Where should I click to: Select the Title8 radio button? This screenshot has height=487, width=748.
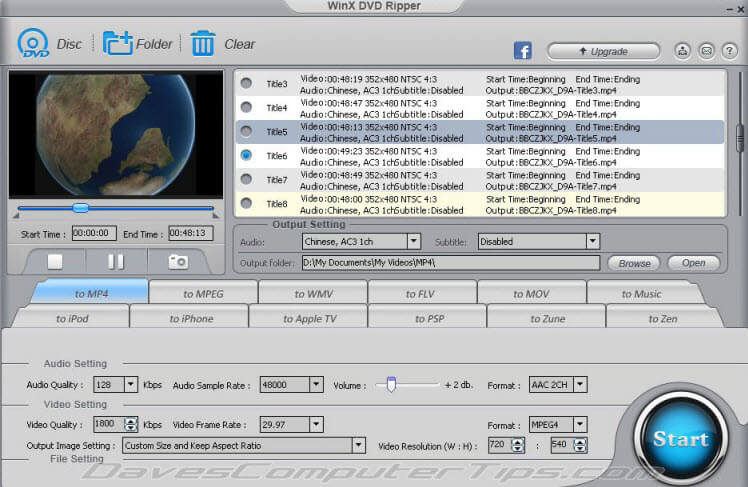[x=246, y=203]
